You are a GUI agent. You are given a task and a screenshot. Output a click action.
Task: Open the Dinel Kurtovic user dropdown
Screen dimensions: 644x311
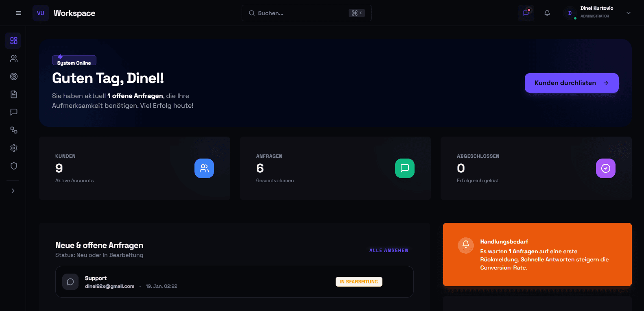597,13
